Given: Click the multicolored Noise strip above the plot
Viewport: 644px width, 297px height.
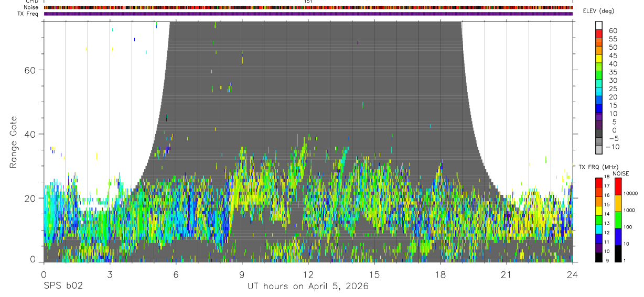Looking at the screenshot, I should [308, 7].
